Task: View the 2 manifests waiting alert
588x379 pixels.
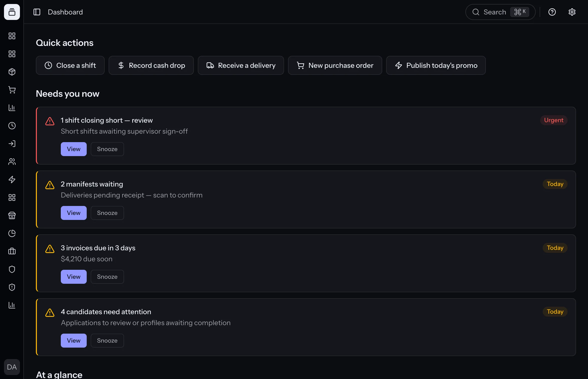Action: tap(74, 213)
